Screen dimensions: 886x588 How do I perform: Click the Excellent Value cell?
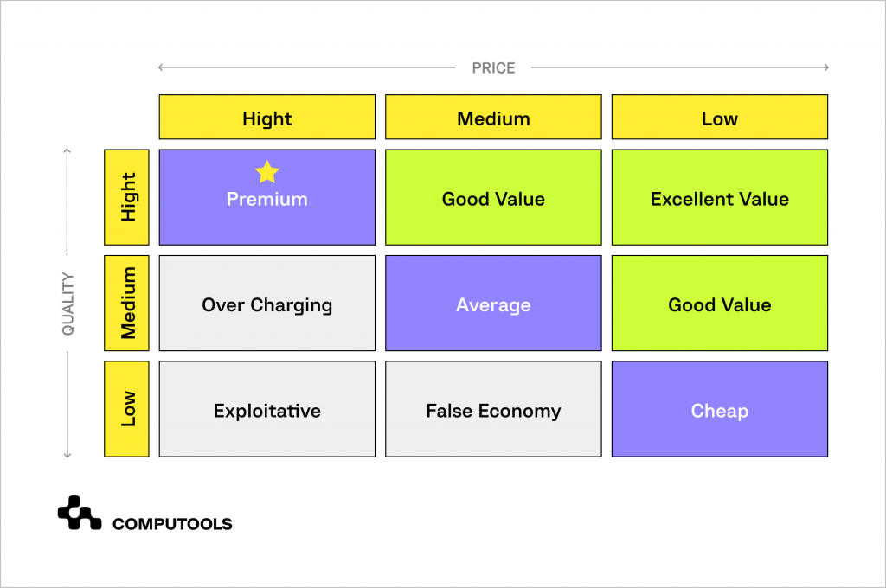(720, 198)
